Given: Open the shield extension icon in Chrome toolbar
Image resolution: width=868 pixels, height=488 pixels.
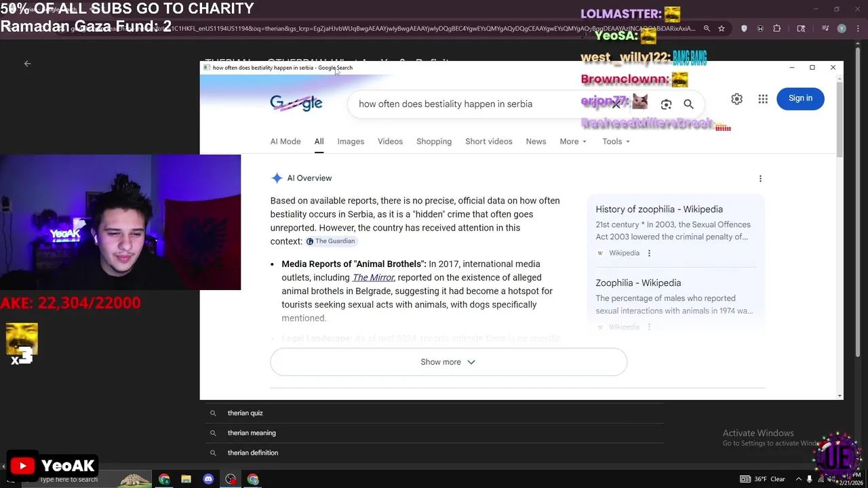Looking at the screenshot, I should pos(745,28).
